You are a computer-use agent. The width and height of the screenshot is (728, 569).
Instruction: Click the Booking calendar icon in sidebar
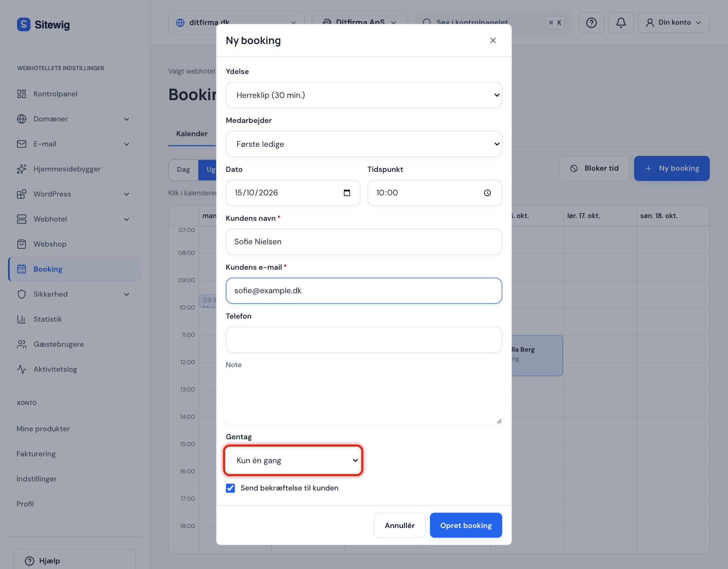pos(22,269)
